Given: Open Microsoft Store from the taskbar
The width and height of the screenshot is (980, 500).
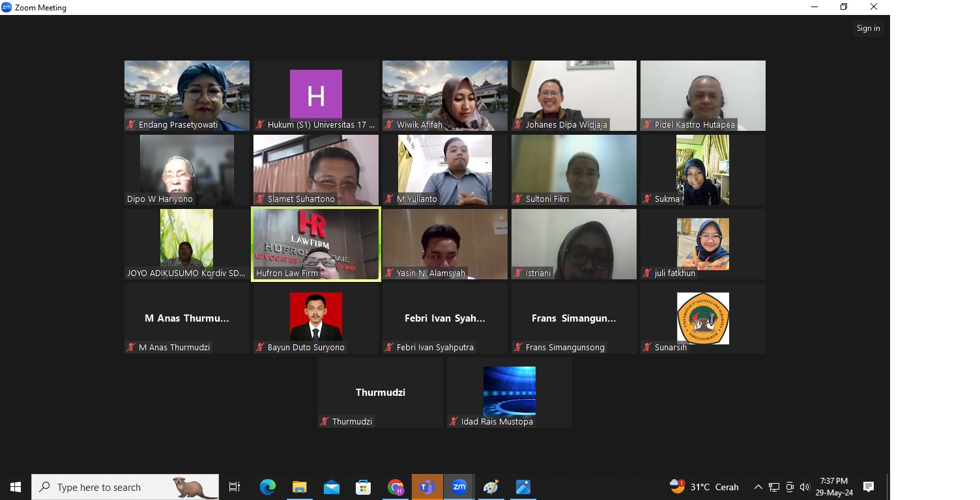Looking at the screenshot, I should 363,487.
